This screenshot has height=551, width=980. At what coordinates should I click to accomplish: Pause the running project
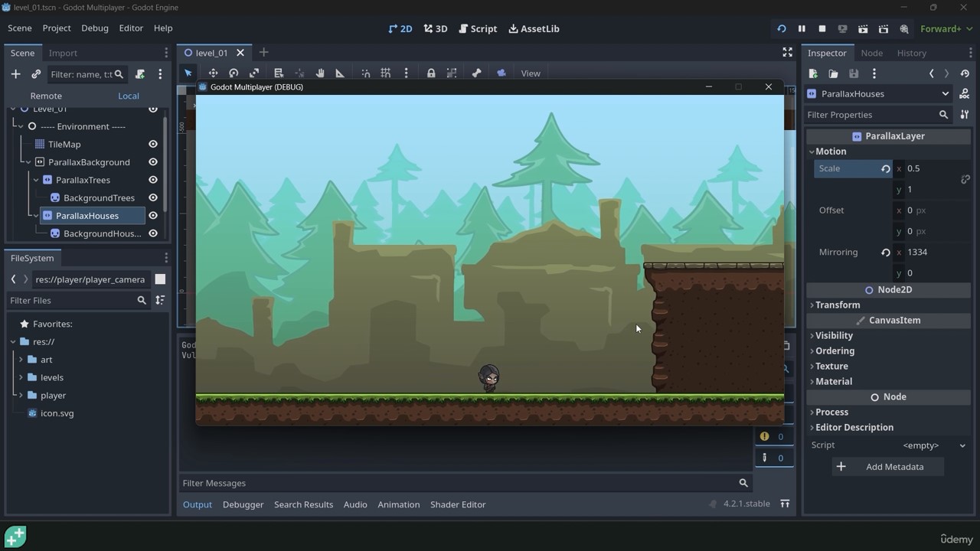pyautogui.click(x=802, y=29)
